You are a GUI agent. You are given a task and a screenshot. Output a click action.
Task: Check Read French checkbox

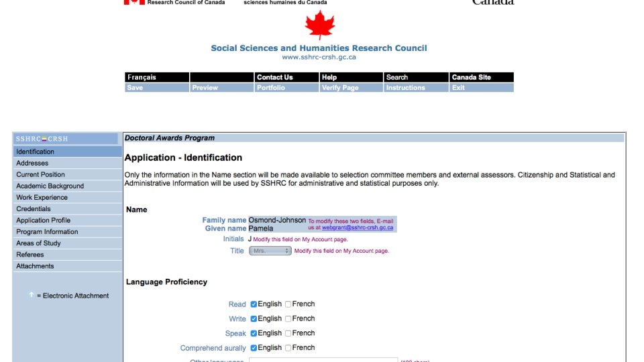pos(288,304)
